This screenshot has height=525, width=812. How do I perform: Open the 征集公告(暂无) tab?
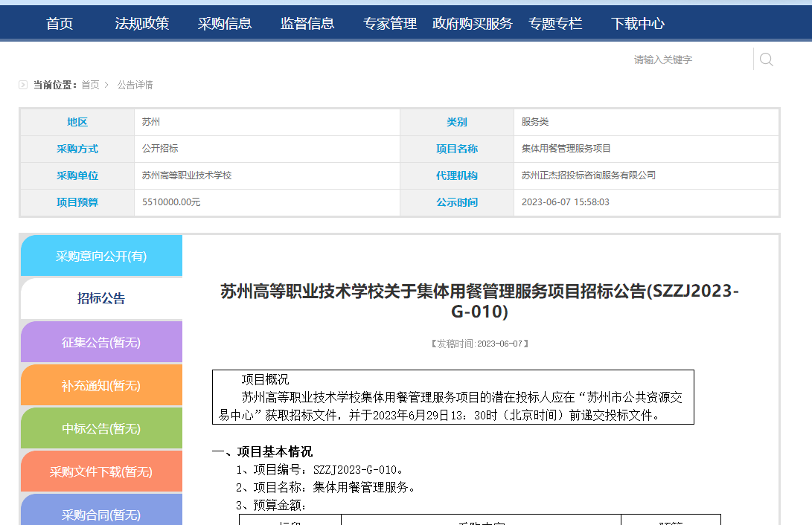pos(101,342)
